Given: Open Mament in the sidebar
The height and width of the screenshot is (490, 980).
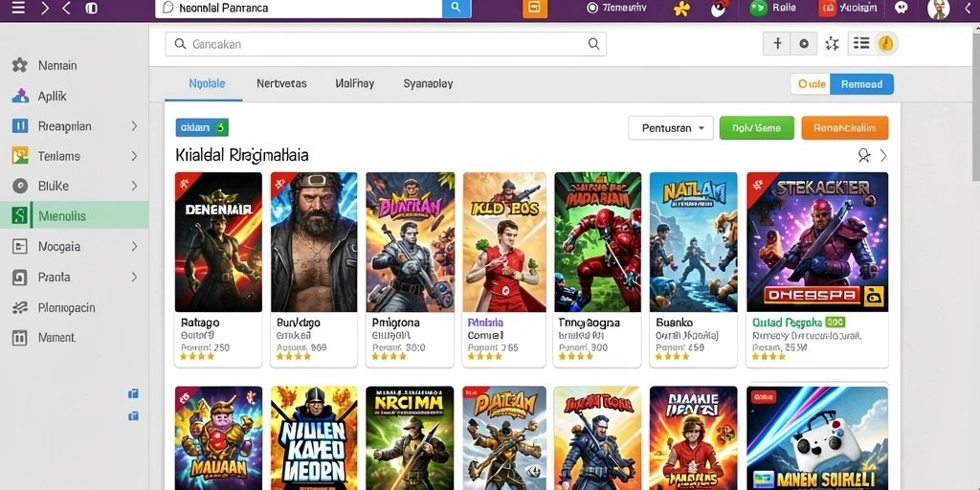Looking at the screenshot, I should pos(56,338).
